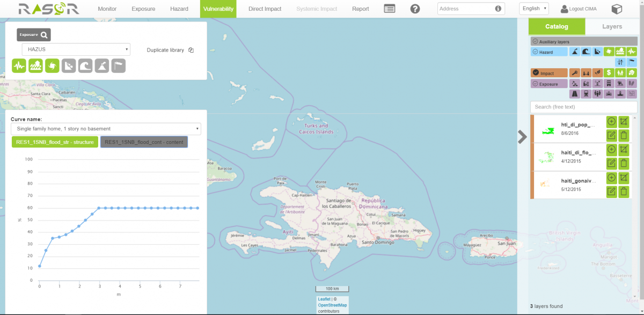Screen dimensions: 644x315
Task: Filter catalog by tsunami hazard icon
Action: 586,52
